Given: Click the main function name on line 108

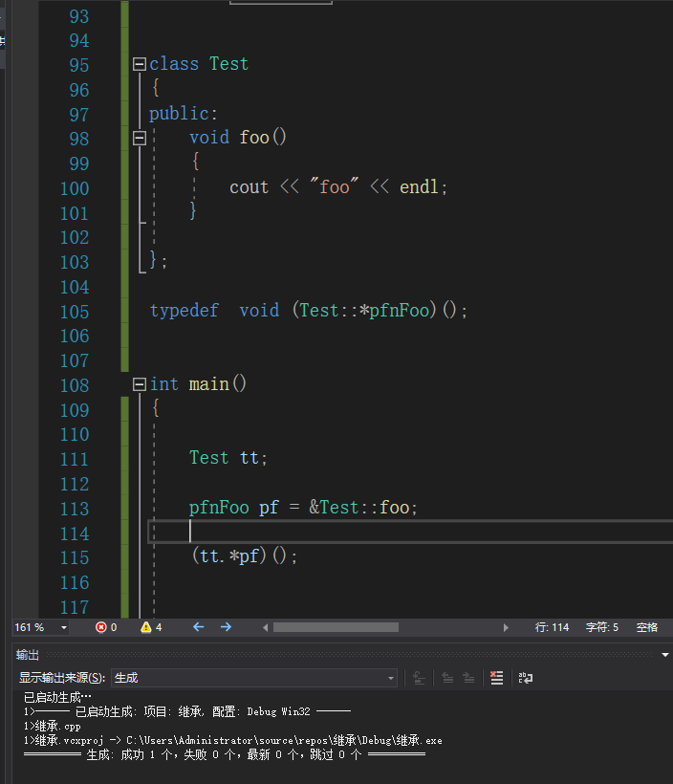Looking at the screenshot, I should (x=209, y=384).
